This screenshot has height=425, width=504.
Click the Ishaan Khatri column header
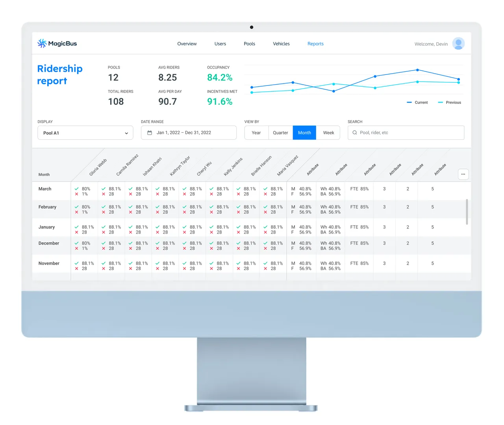(x=152, y=166)
